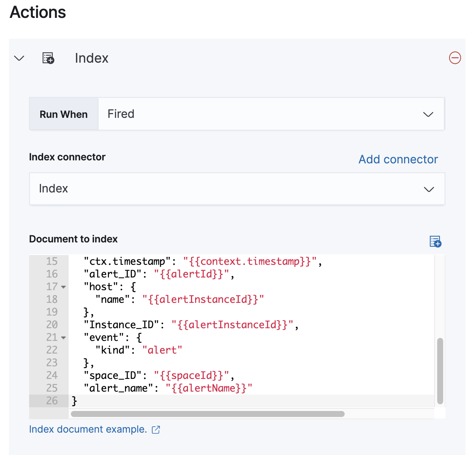Fold the "event" block at line 21
476x455 pixels.
click(x=63, y=338)
